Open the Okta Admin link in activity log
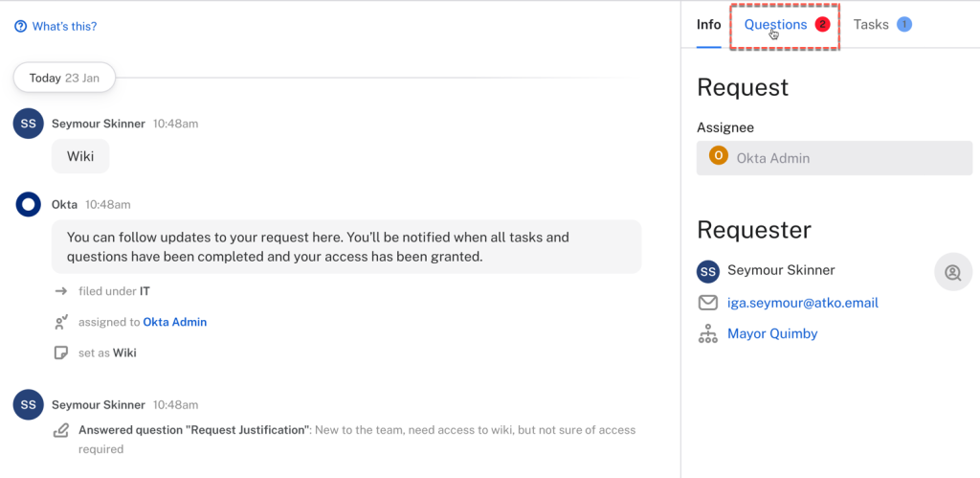This screenshot has height=478, width=980. click(174, 322)
